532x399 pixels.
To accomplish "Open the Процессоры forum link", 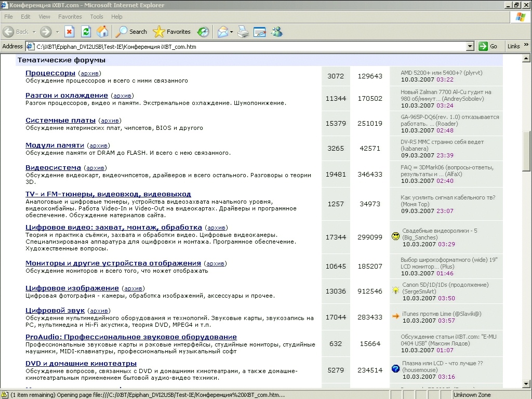I will pyautogui.click(x=50, y=73).
